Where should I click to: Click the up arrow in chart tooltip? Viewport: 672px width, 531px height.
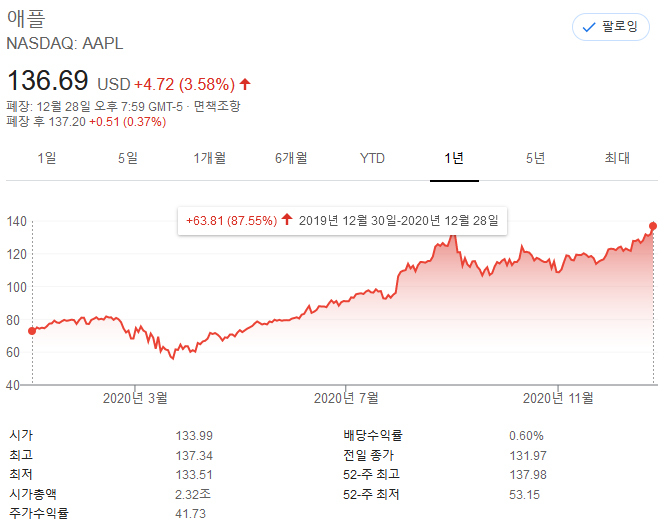click(287, 219)
